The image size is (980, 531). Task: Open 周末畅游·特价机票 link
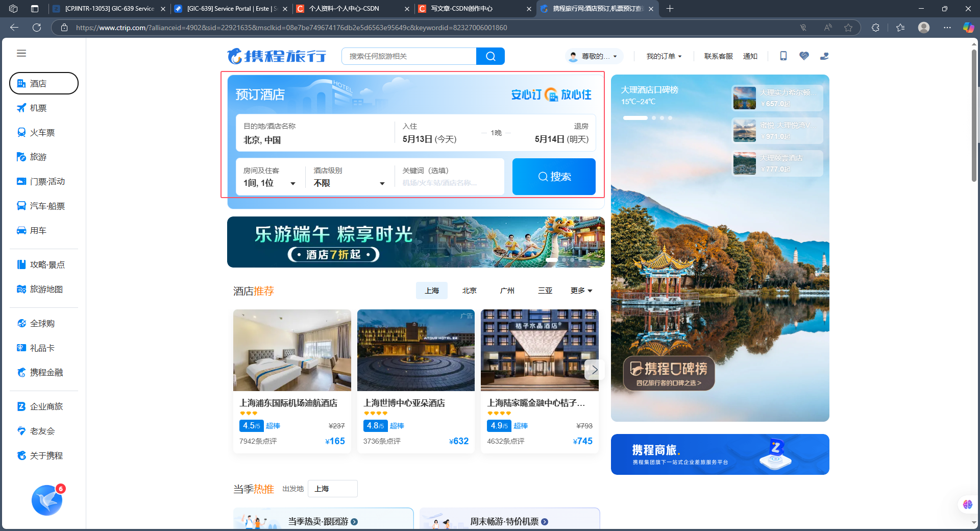pyautogui.click(x=509, y=521)
